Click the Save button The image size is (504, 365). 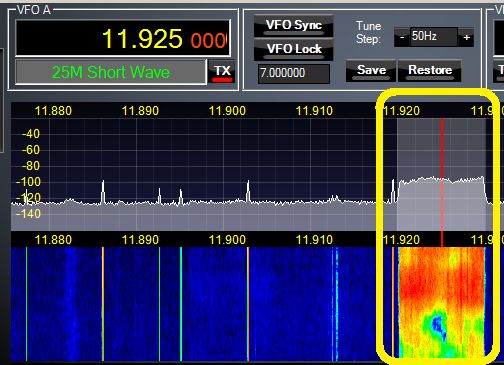pos(371,70)
